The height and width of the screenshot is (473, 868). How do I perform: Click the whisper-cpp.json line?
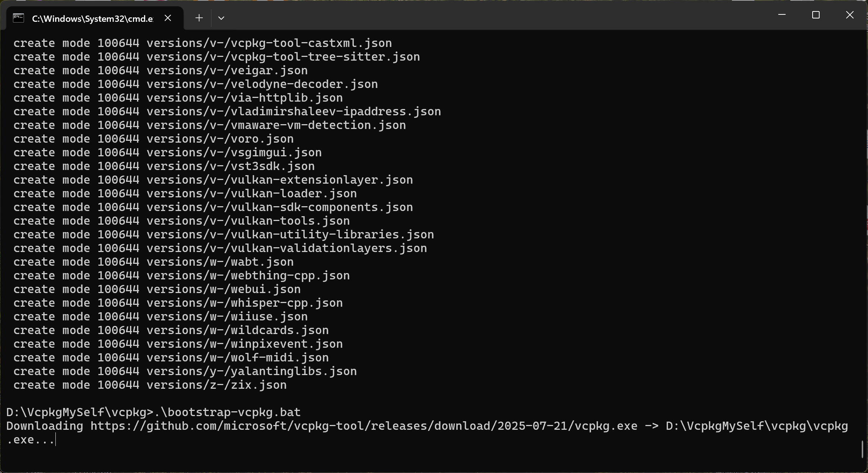click(178, 303)
